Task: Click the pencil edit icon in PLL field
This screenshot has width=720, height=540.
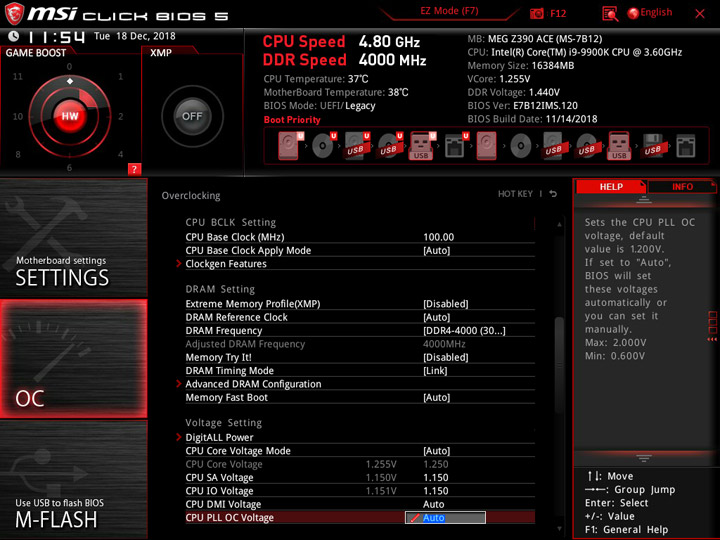Action: point(415,518)
